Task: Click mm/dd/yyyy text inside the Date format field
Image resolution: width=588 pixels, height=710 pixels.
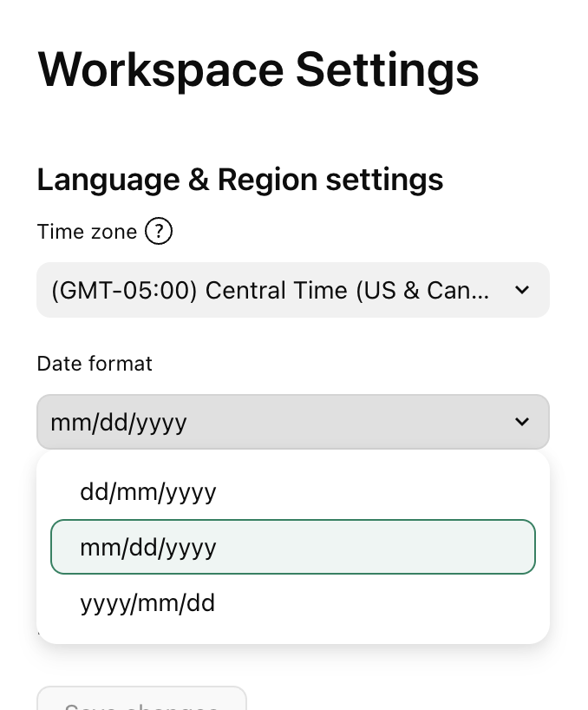Action: 119,423
